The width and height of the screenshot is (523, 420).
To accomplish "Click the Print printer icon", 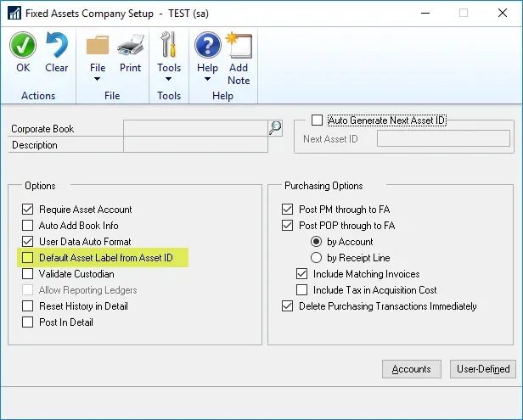I will pos(130,46).
